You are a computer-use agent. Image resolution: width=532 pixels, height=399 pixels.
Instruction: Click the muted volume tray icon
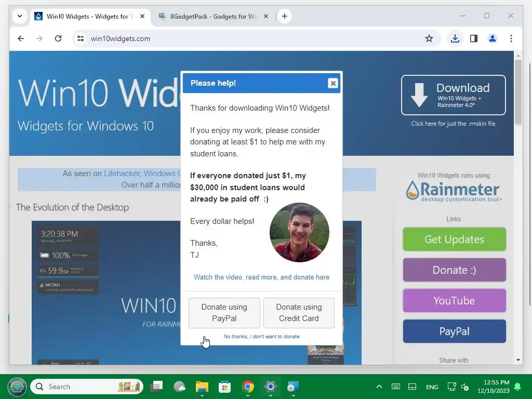coord(465,387)
